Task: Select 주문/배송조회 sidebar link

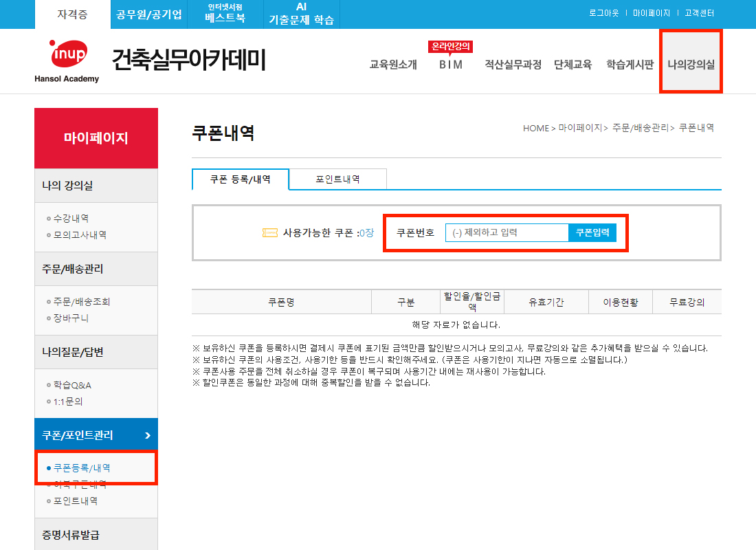Action: (81, 302)
